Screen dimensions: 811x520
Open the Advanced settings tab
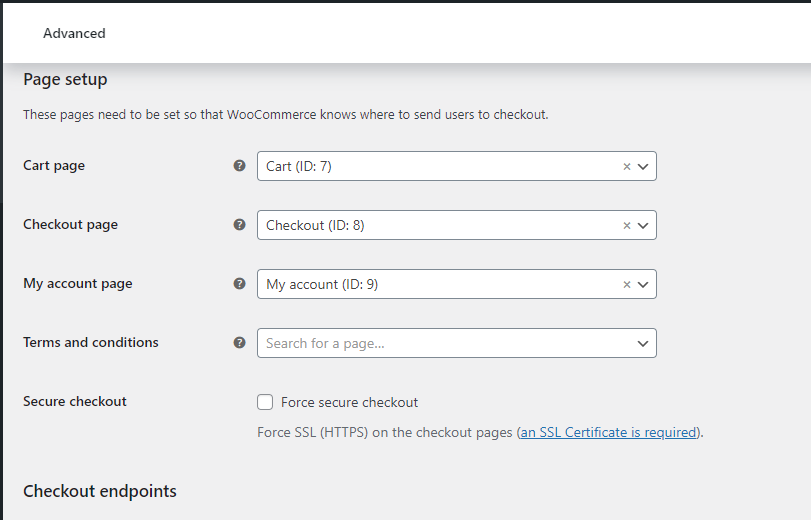coord(74,33)
